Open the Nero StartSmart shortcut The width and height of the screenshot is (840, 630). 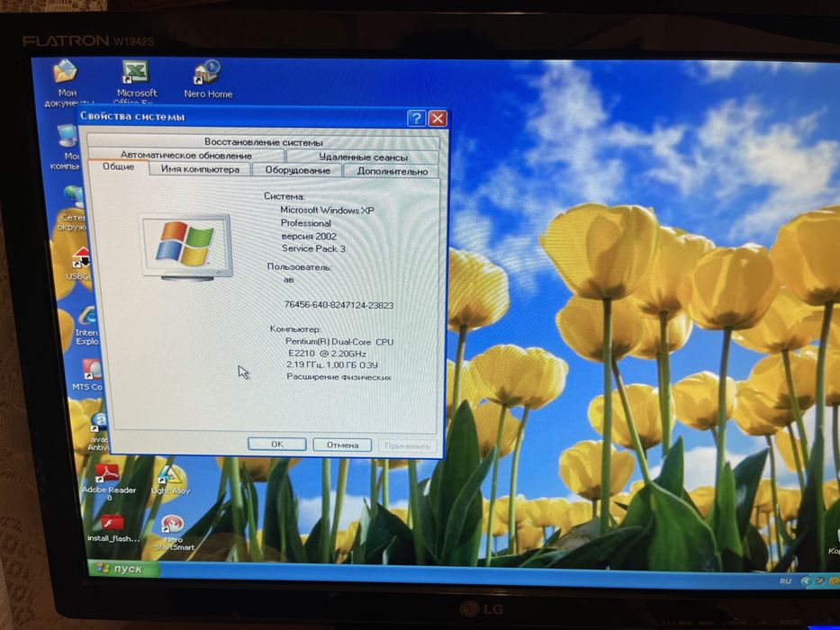click(174, 533)
